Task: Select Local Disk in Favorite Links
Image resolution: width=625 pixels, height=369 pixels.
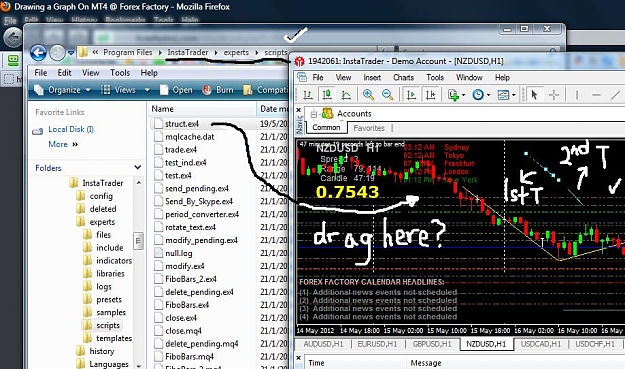Action: tap(71, 129)
